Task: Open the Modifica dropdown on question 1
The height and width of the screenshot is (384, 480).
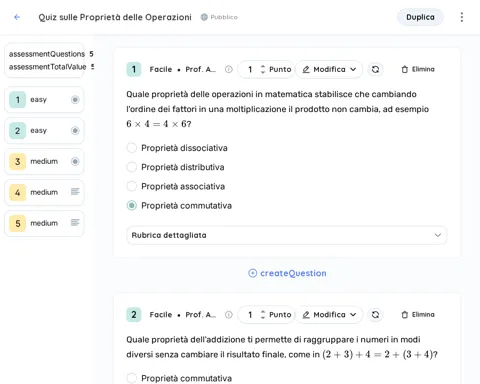Action: coord(329,69)
